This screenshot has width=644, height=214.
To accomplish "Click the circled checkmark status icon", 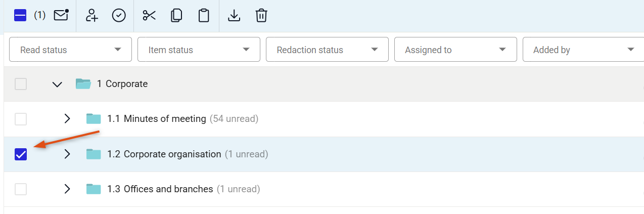I will (x=119, y=16).
